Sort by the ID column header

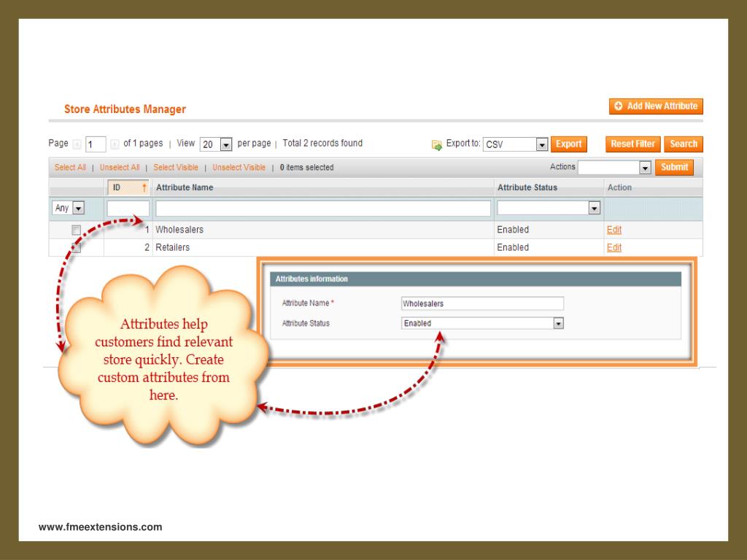(128, 187)
